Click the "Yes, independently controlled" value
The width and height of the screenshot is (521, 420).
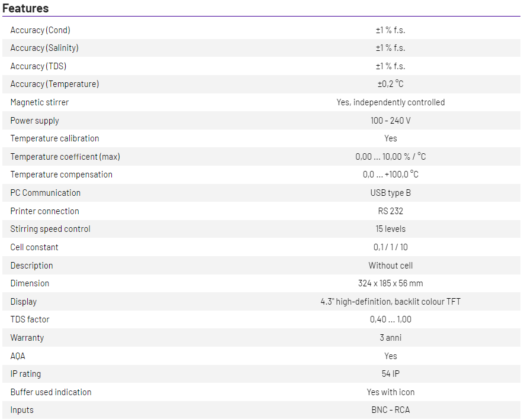click(390, 102)
